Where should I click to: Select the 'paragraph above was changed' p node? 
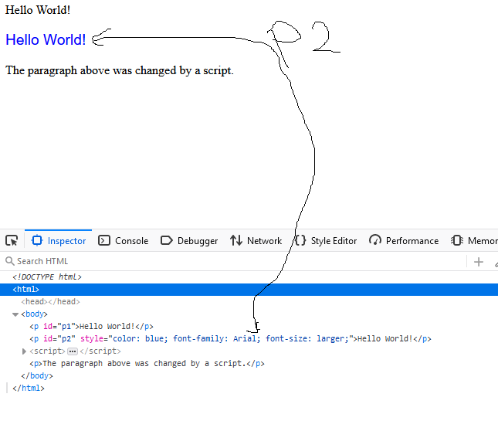[147, 364]
